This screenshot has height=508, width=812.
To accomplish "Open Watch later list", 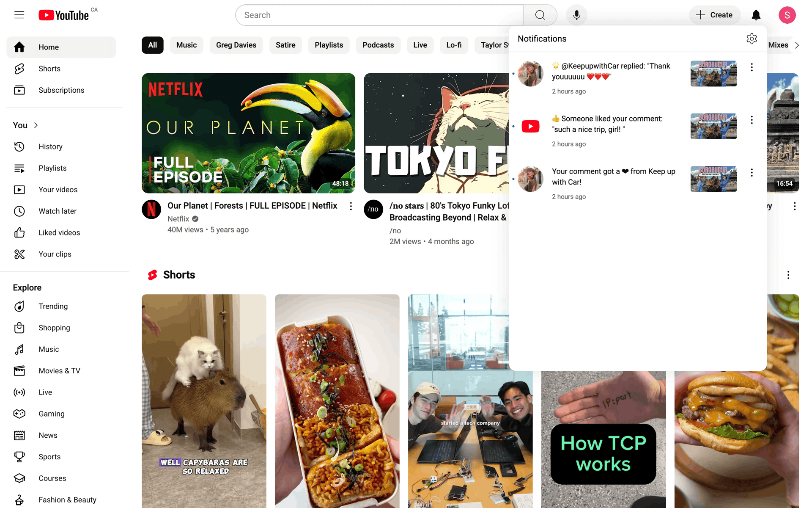I will 61,211.
